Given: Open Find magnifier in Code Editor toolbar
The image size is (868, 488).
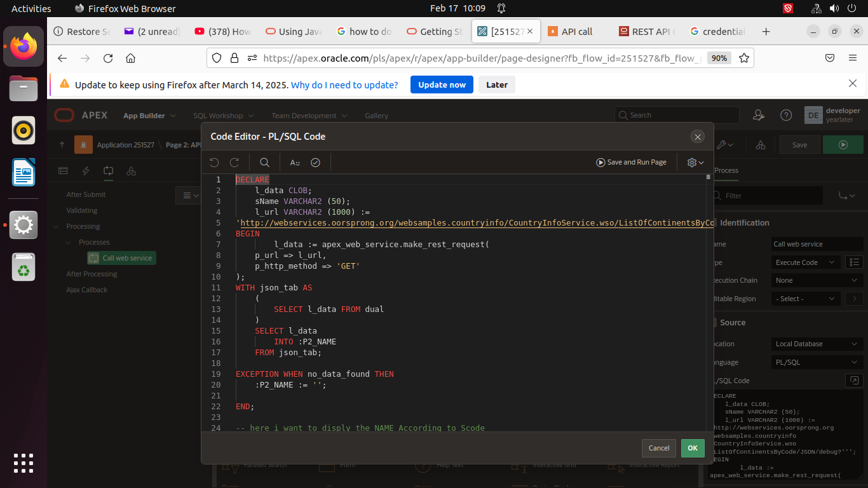Looking at the screenshot, I should point(265,163).
